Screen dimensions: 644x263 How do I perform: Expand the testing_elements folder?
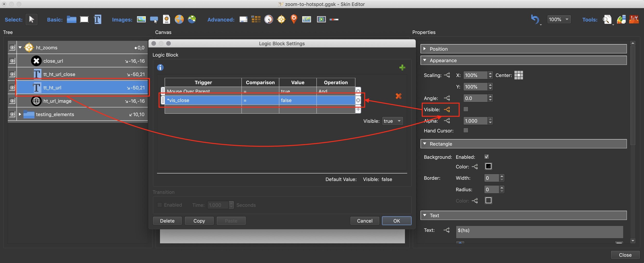click(x=20, y=114)
